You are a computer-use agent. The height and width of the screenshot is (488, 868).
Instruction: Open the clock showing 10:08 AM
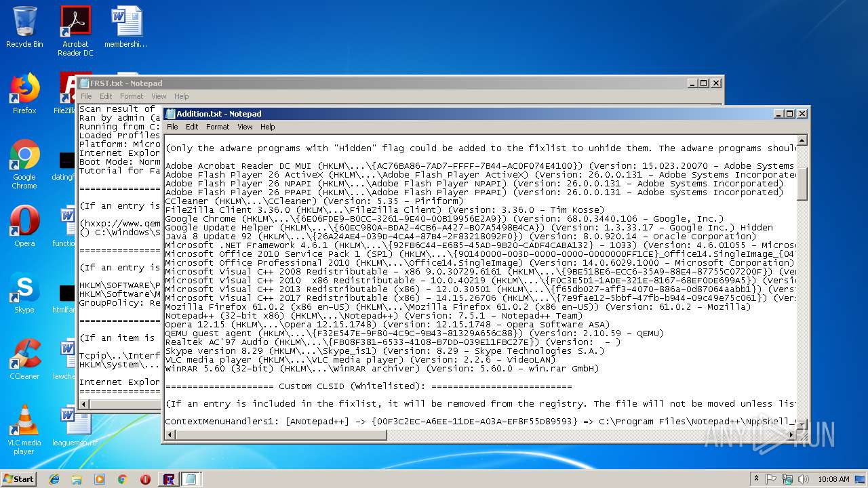(833, 479)
